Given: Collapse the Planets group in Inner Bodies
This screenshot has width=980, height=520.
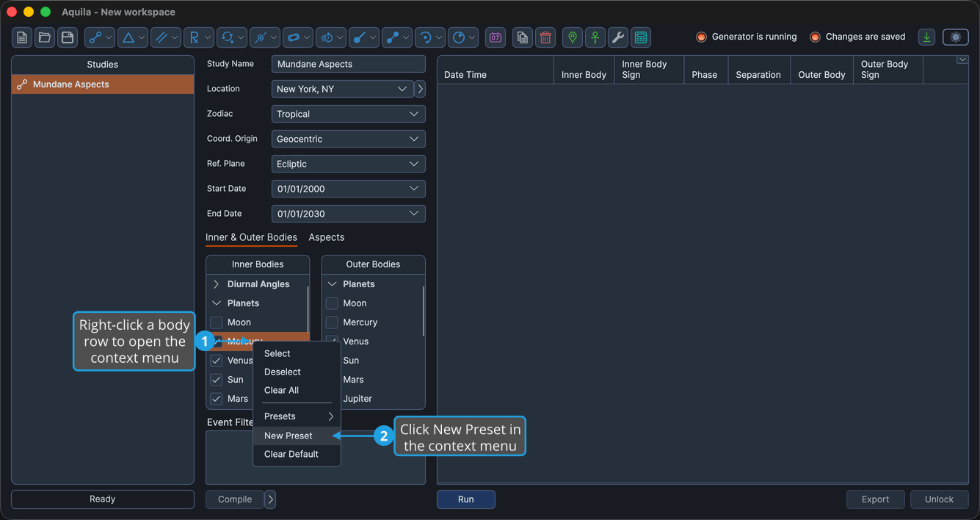Looking at the screenshot, I should pyautogui.click(x=217, y=303).
